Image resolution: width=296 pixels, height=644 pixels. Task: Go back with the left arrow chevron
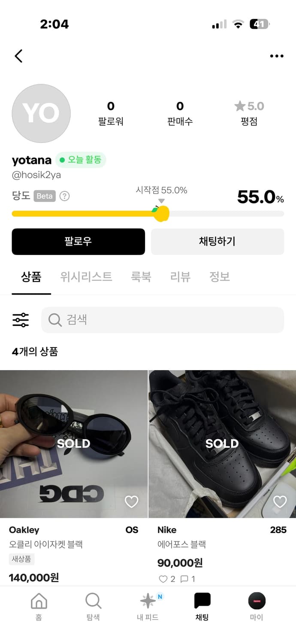coord(18,56)
